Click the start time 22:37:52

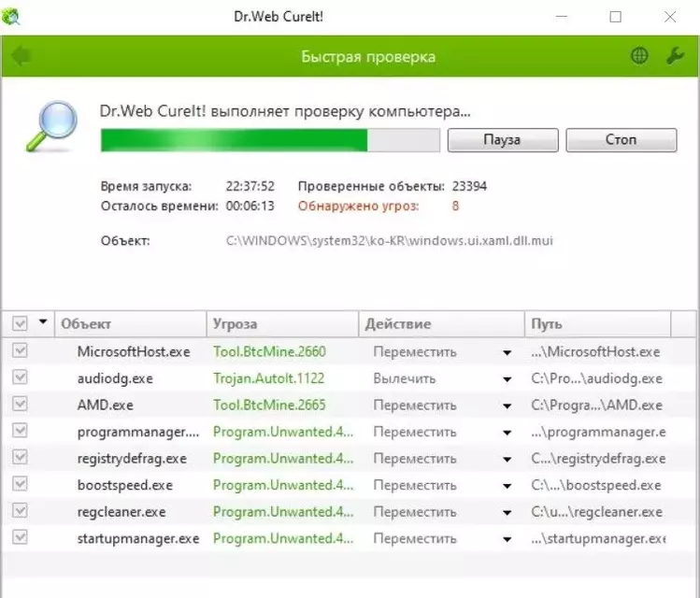(250, 186)
